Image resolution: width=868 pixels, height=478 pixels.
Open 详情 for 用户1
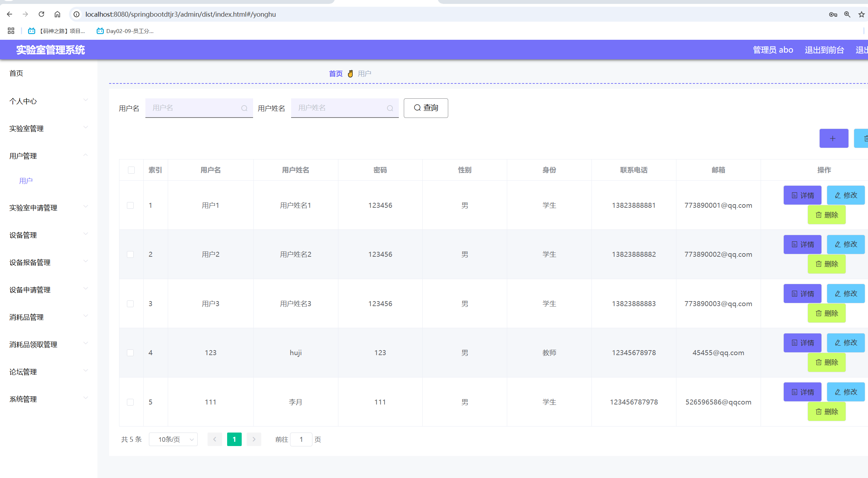point(802,195)
